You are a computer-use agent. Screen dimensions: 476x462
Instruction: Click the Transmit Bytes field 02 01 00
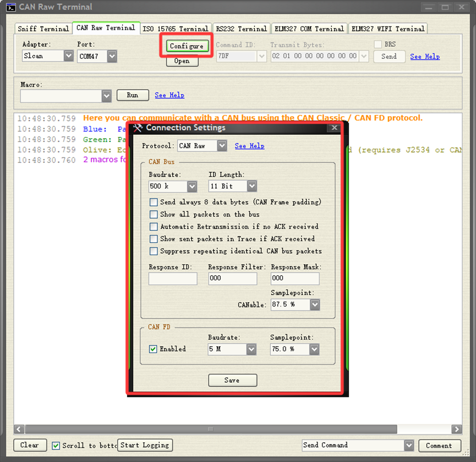coord(315,56)
